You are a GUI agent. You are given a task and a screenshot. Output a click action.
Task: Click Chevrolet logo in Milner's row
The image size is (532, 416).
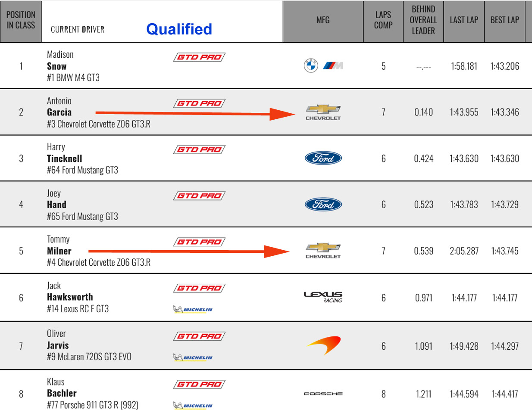click(x=323, y=251)
